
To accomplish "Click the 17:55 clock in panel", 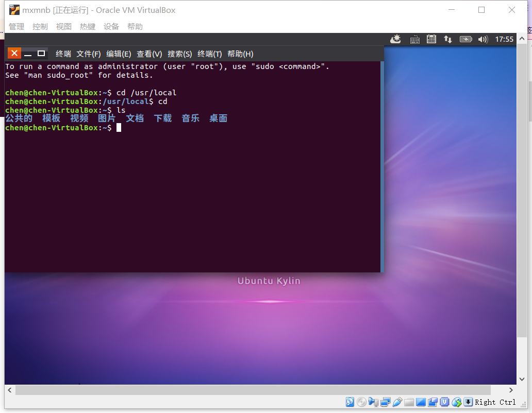I will [x=504, y=39].
